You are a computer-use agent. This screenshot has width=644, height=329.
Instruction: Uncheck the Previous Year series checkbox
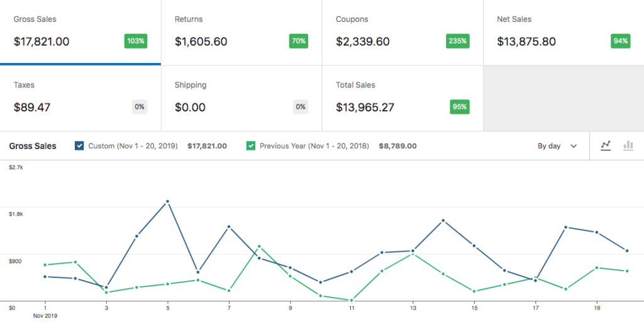pyautogui.click(x=250, y=146)
